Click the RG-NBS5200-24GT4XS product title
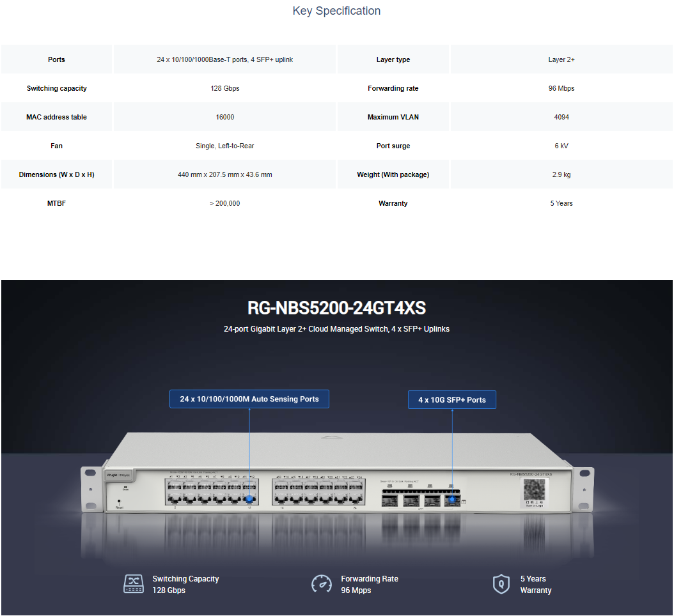 coord(336,308)
